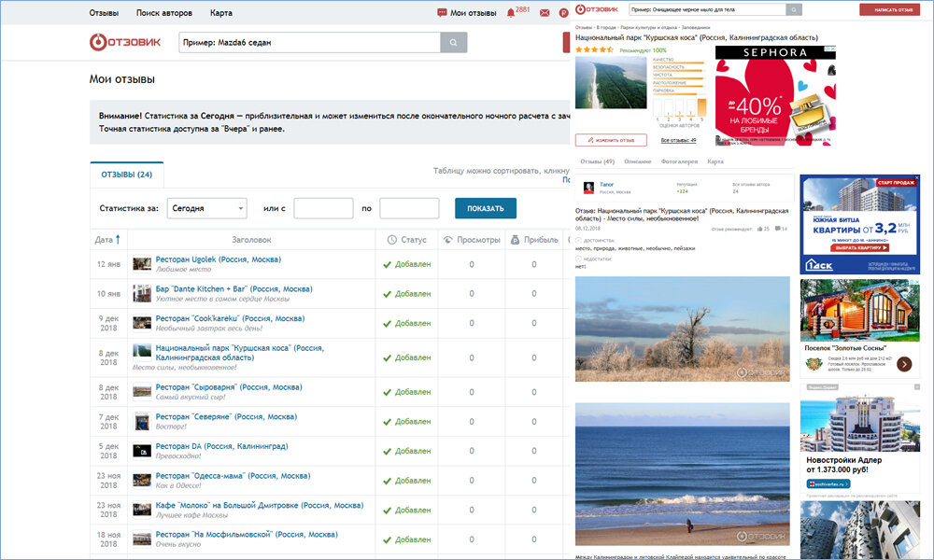Open Карта in the top navigation bar
934x560 pixels.
pos(221,13)
